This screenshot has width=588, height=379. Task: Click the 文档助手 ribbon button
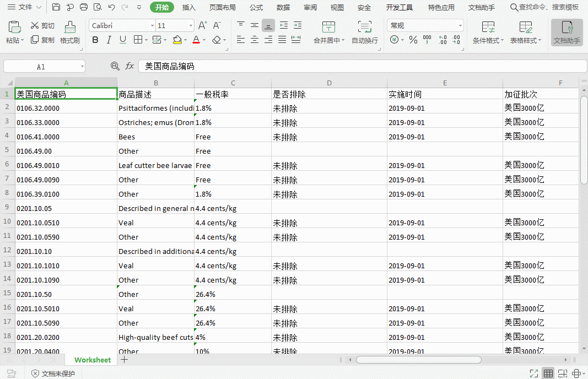coord(567,33)
